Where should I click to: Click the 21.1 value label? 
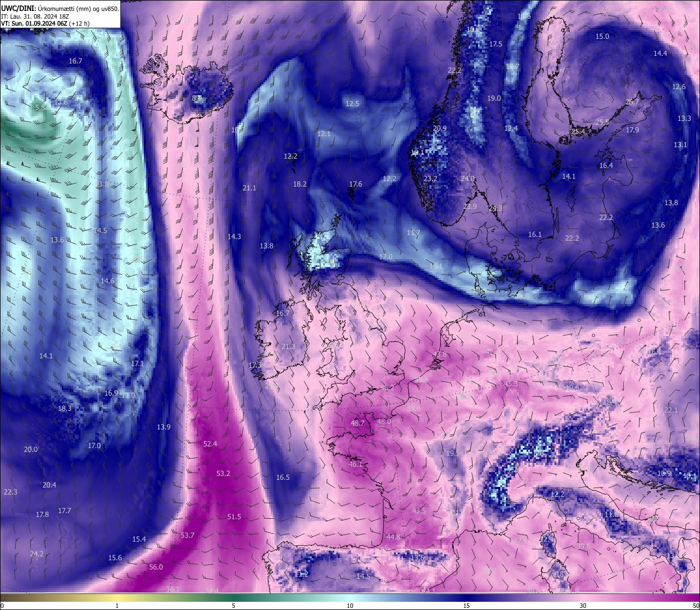point(249,188)
